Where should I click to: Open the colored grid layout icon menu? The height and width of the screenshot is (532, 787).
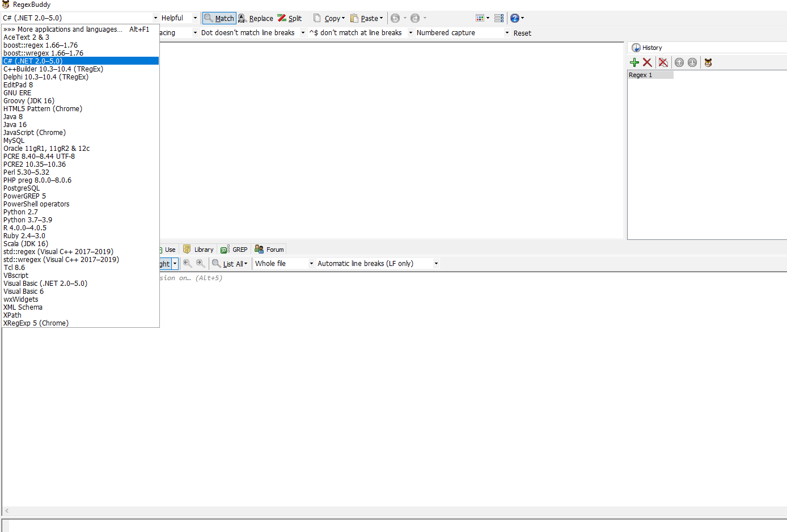(482, 18)
